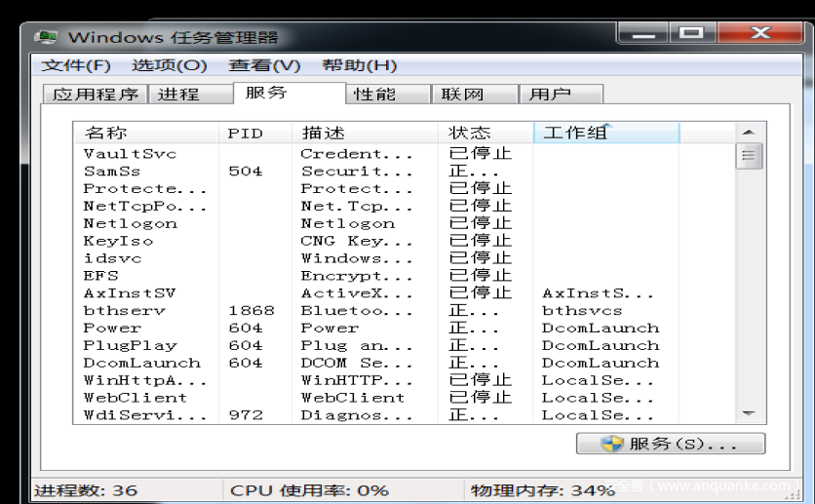This screenshot has width=815, height=504.
Task: Switch to the 用户 tab
Action: click(x=550, y=95)
